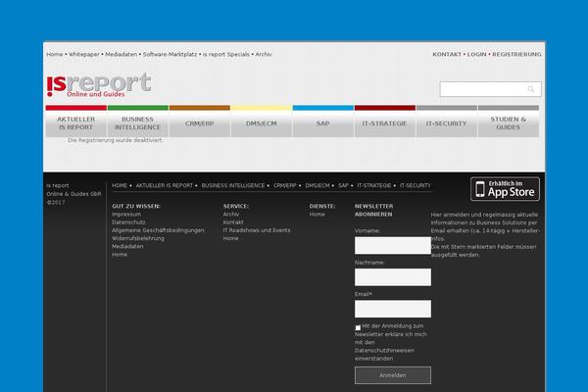Tick the newsletter privacy consent checkbox
588x392 pixels.
(358, 327)
